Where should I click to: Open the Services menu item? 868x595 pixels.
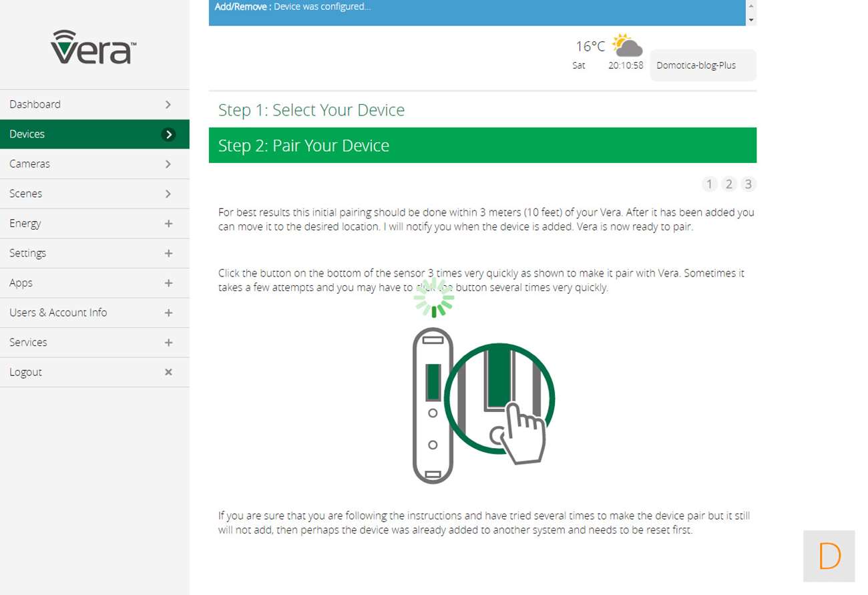coord(28,342)
